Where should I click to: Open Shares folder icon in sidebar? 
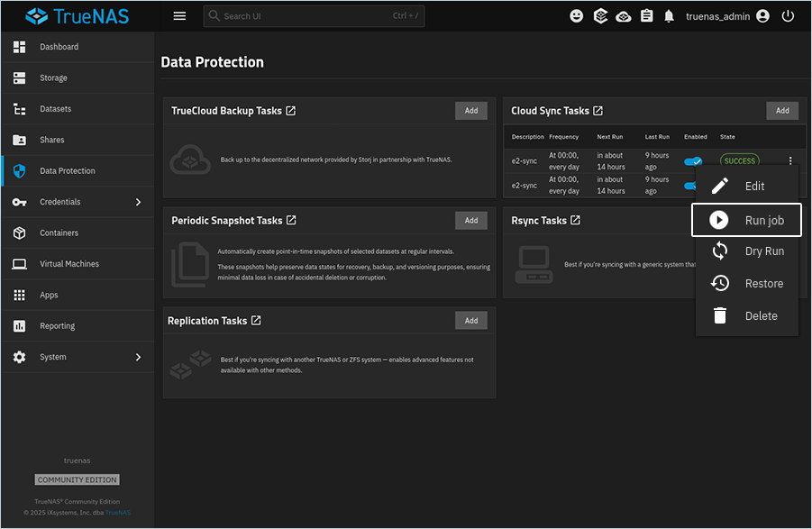coord(19,140)
